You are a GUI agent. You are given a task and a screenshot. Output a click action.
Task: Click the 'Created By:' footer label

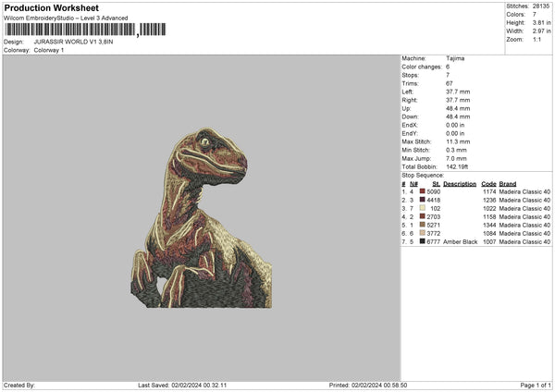[x=19, y=385]
